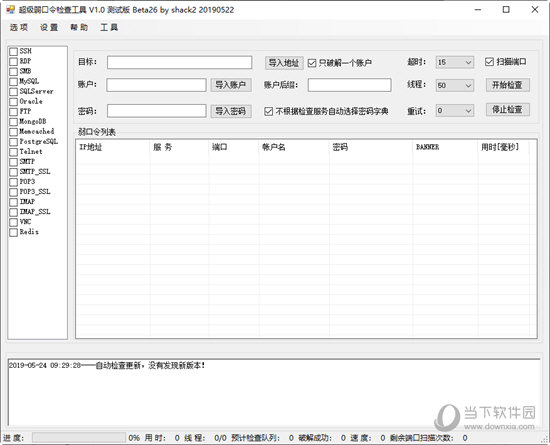
Task: Check the VNC service box
Action: (x=13, y=222)
